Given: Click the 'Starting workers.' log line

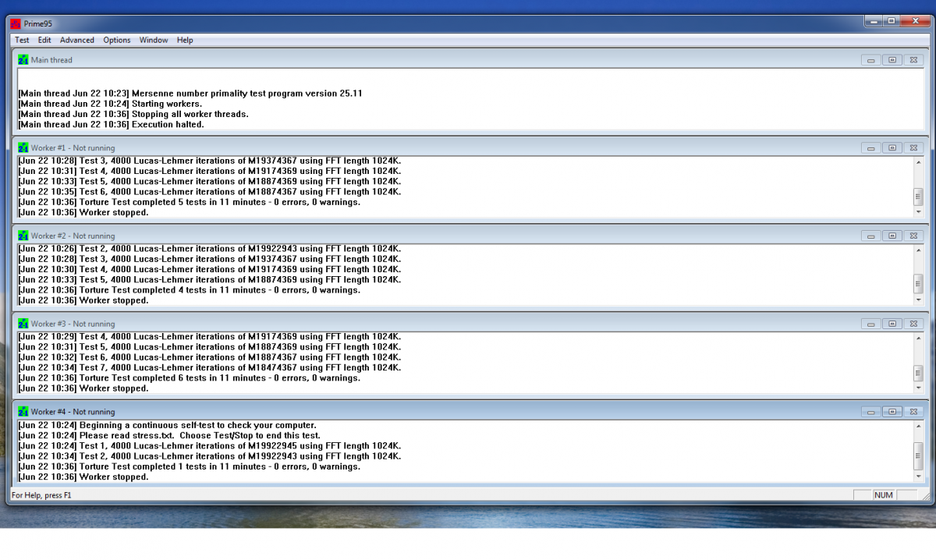Looking at the screenshot, I should (110, 104).
